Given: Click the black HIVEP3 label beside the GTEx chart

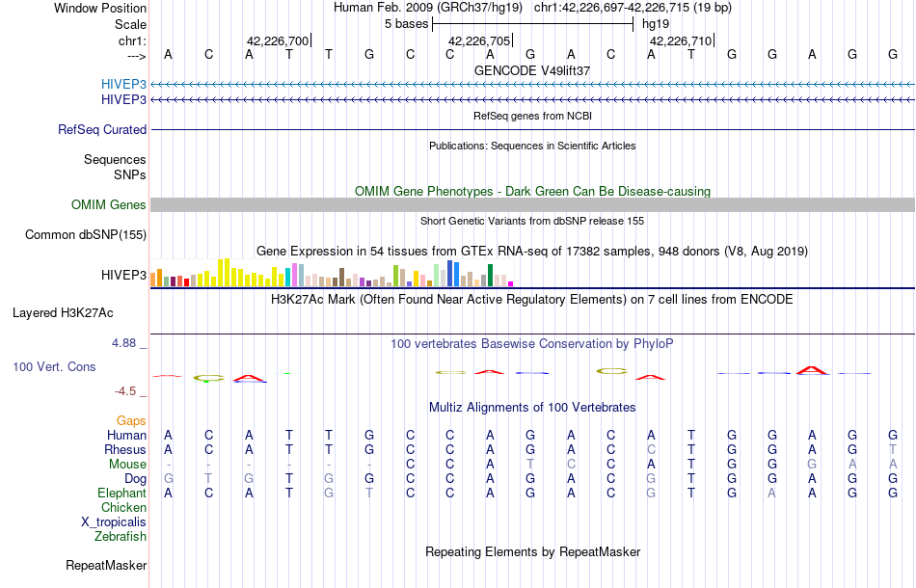Looking at the screenshot, I should pos(123,275).
